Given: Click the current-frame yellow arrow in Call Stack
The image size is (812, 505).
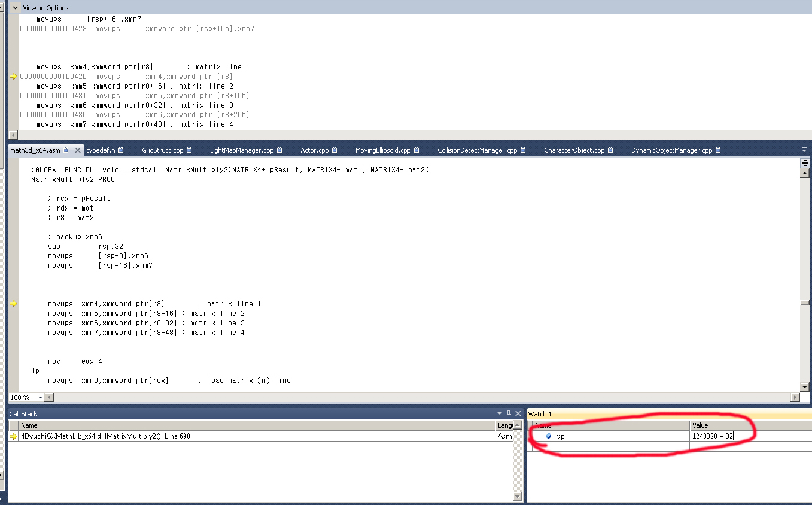Looking at the screenshot, I should pos(13,436).
